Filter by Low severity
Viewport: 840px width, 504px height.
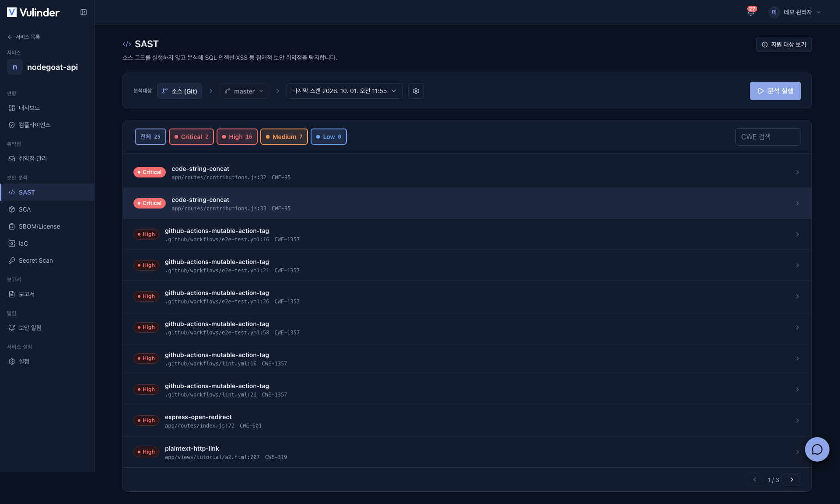329,137
